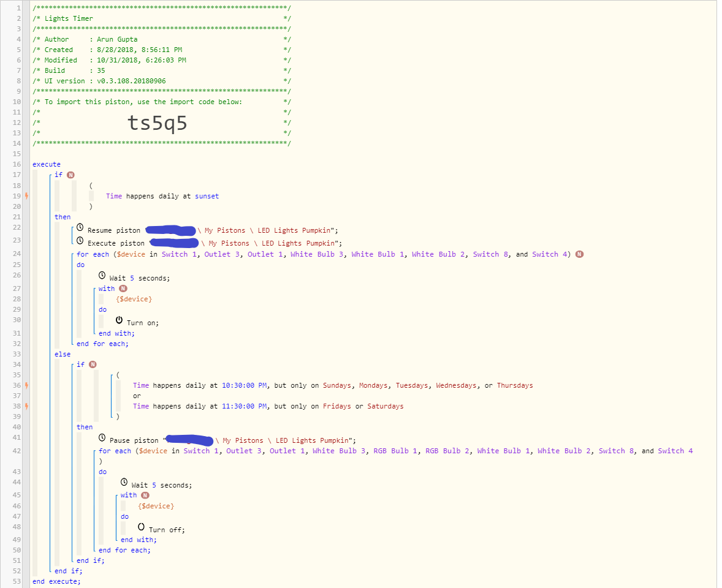The width and height of the screenshot is (722, 588).
Task: Click the execute keyword on line 16
Action: 47,164
